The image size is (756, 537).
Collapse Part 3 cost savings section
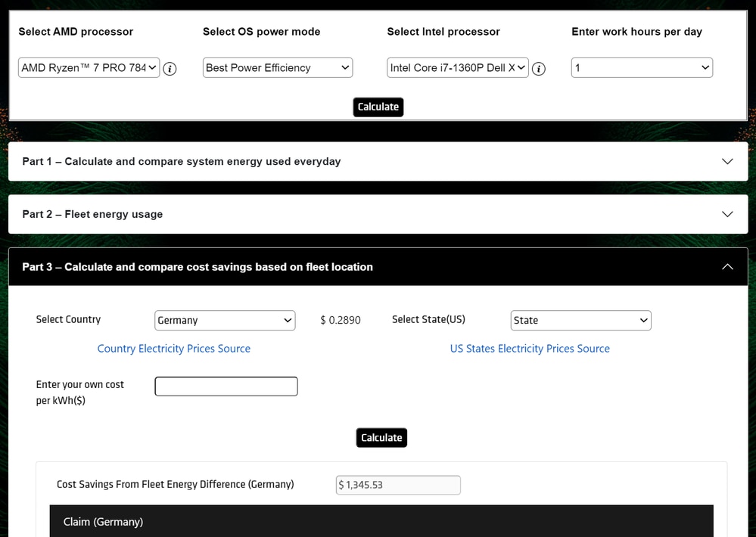coord(378,266)
